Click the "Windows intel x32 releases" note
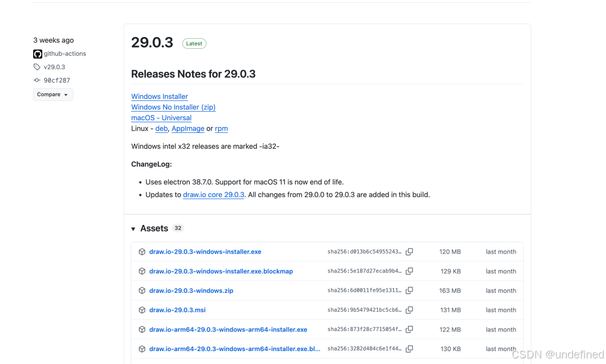 [x=205, y=146]
